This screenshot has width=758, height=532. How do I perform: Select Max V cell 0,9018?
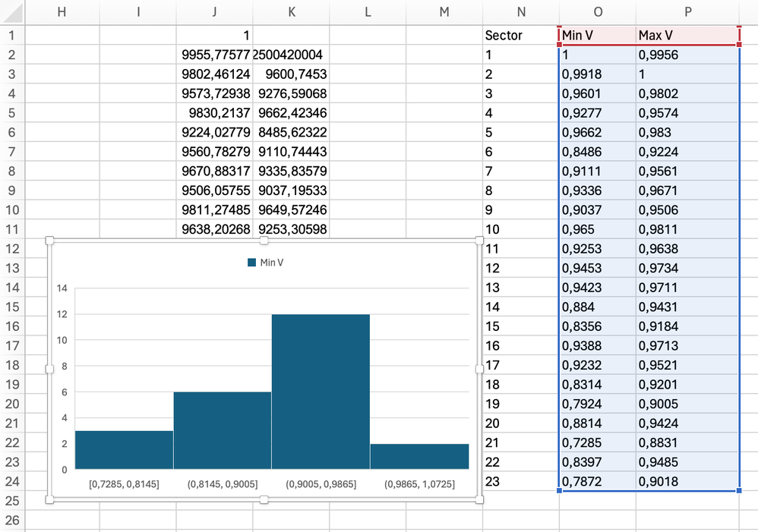coord(687,481)
